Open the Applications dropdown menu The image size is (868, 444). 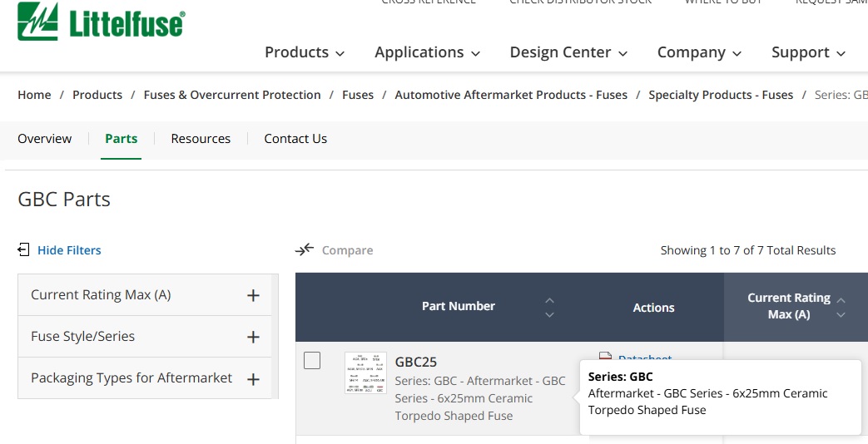point(428,52)
